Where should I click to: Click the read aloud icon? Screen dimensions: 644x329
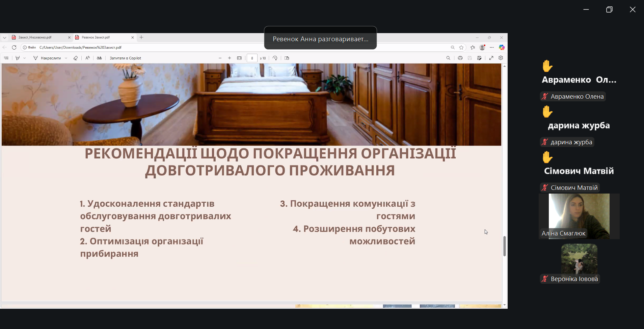(87, 58)
